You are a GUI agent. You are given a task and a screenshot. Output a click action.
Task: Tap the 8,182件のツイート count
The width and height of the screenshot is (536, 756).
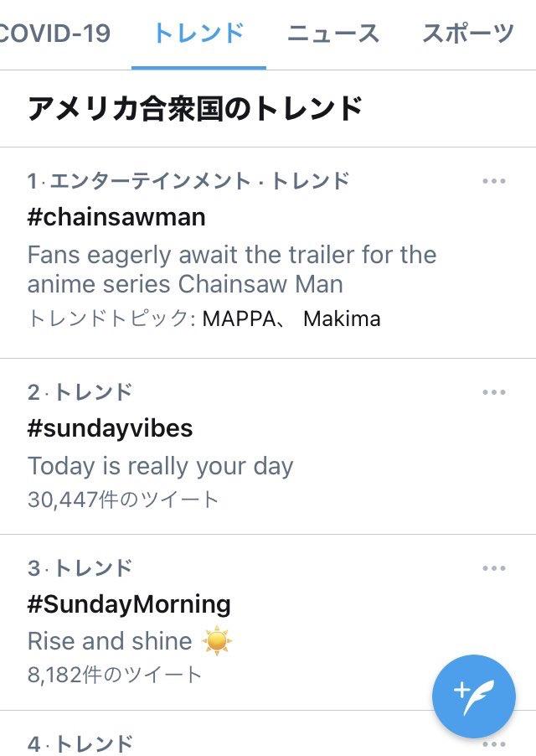click(115, 675)
